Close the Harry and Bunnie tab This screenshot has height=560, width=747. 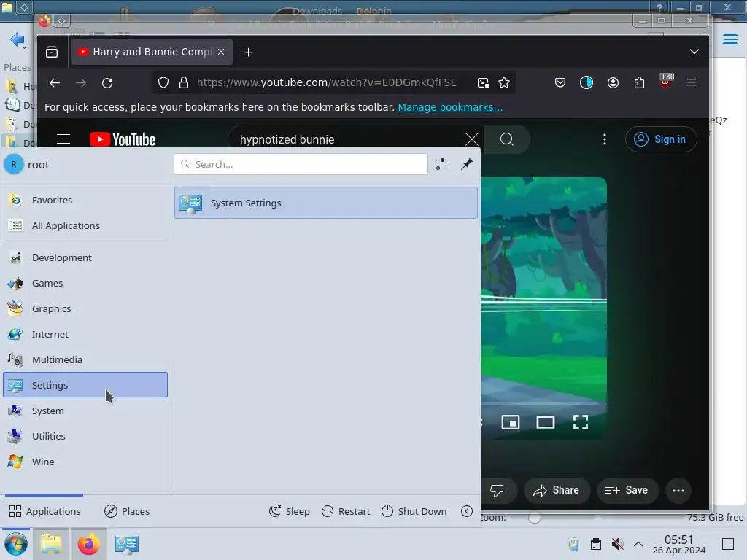221,52
